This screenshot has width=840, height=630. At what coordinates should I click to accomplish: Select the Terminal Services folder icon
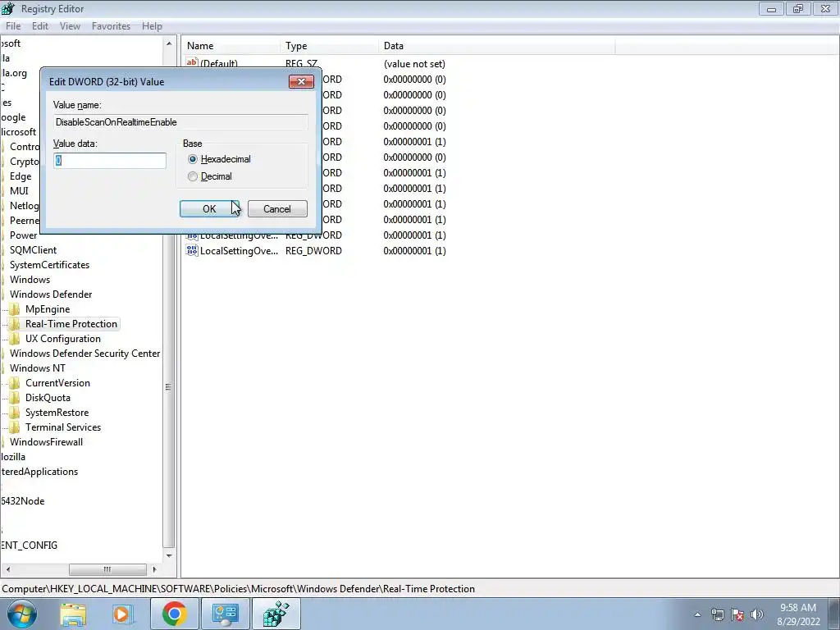(15, 427)
